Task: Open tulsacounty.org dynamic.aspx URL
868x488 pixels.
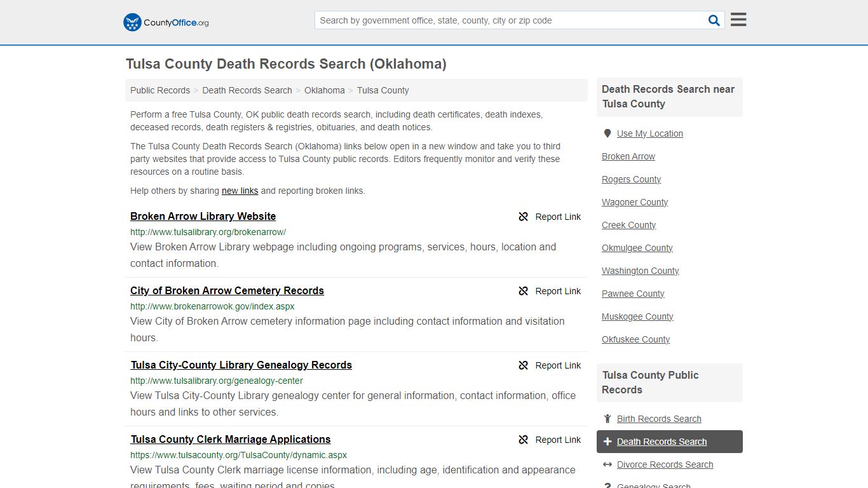Action: pos(239,455)
